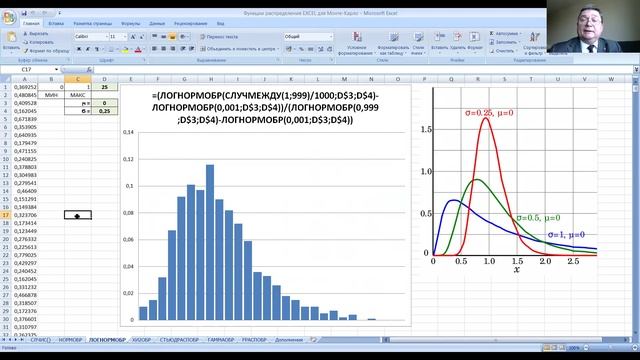The height and width of the screenshot is (360, 640).
Task: Open the ГАММАОБР sheet tab
Action: tap(220, 340)
